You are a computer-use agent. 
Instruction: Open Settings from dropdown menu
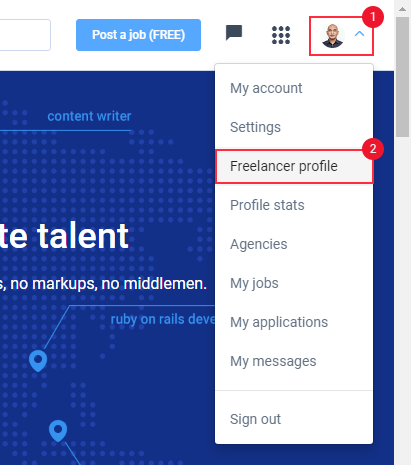click(x=294, y=127)
